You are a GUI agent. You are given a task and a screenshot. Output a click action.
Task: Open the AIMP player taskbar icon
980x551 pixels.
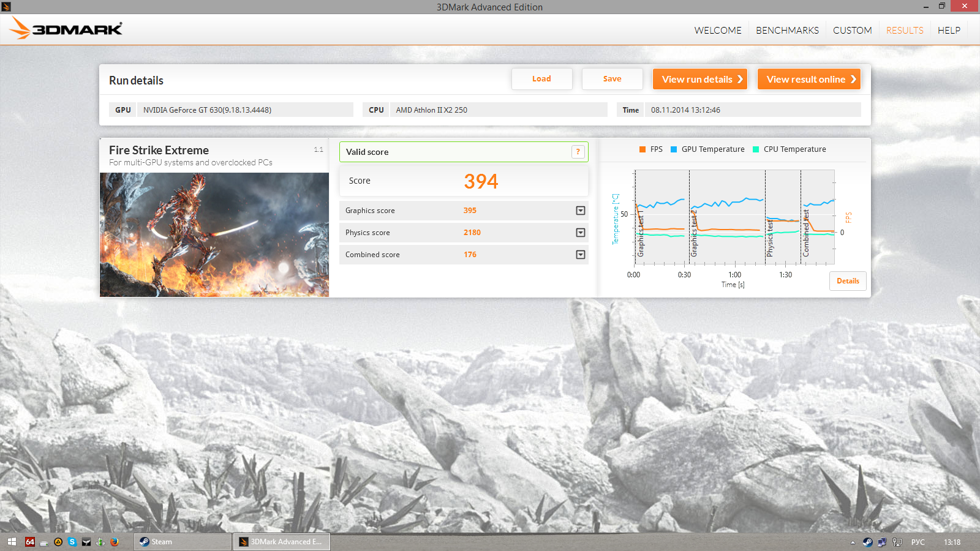[58, 542]
